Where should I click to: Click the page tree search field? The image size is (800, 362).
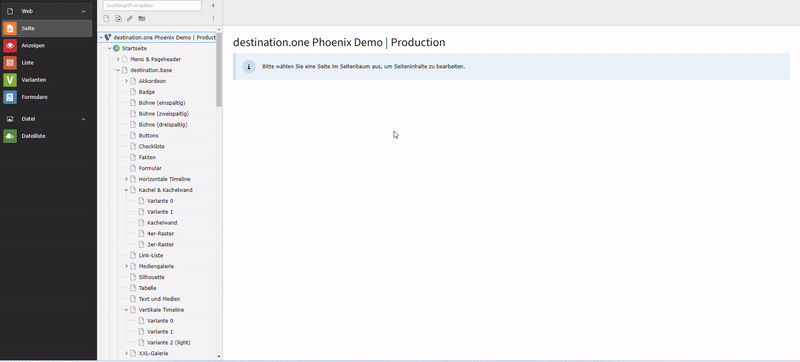(152, 6)
